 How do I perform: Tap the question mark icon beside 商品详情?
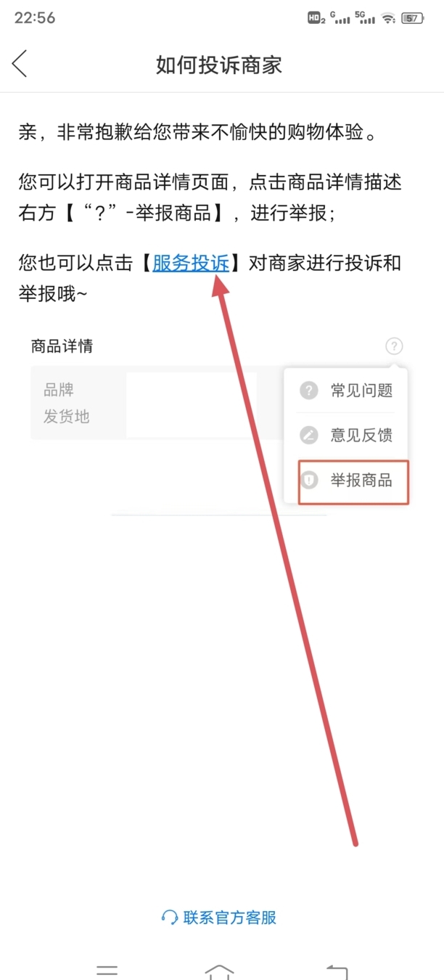click(394, 346)
